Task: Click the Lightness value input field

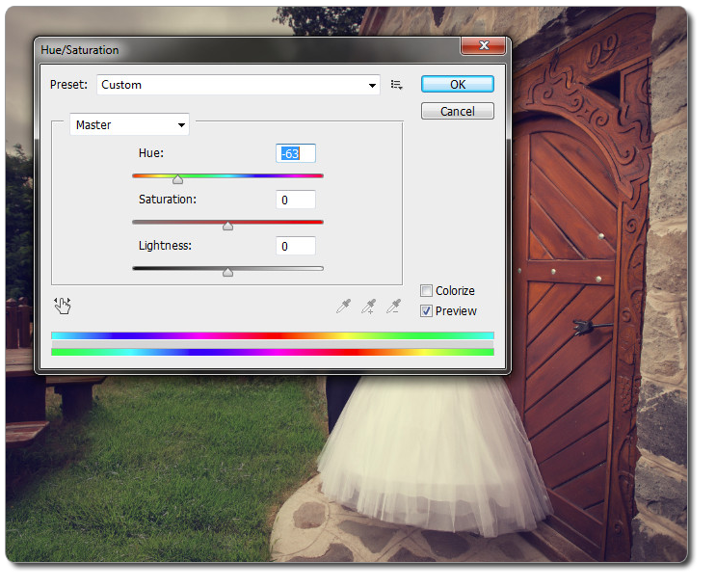Action: 296,246
